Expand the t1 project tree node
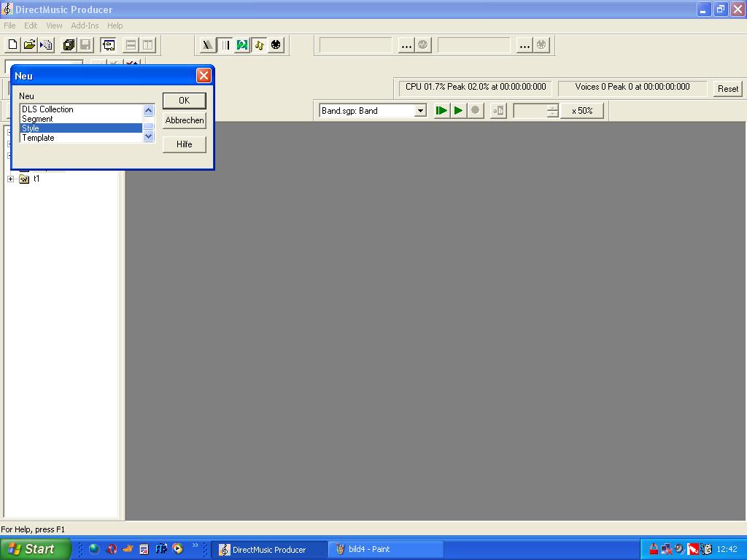This screenshot has width=747, height=560. (11, 179)
